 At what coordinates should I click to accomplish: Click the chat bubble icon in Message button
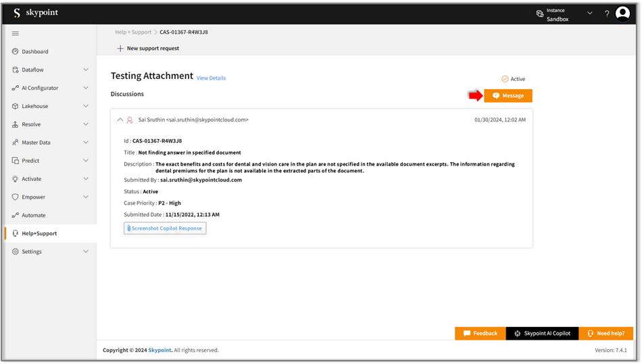pyautogui.click(x=496, y=96)
